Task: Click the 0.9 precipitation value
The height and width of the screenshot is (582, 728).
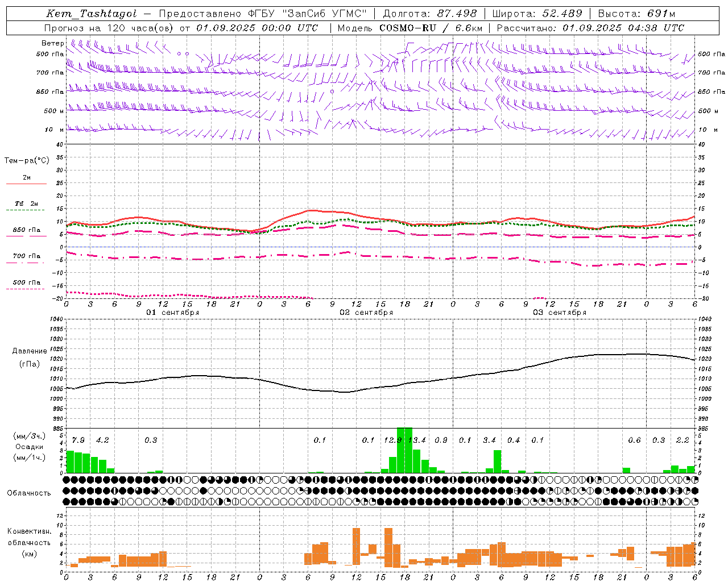Action: point(441,440)
